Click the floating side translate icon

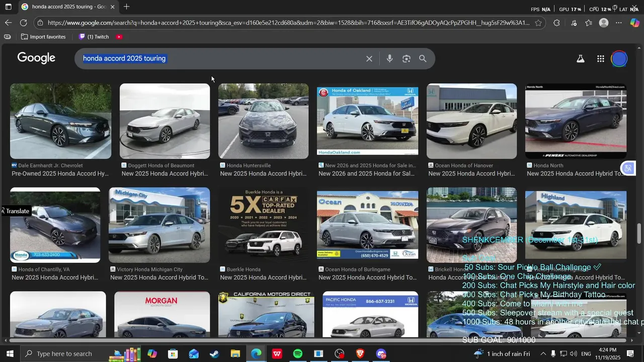(x=628, y=168)
